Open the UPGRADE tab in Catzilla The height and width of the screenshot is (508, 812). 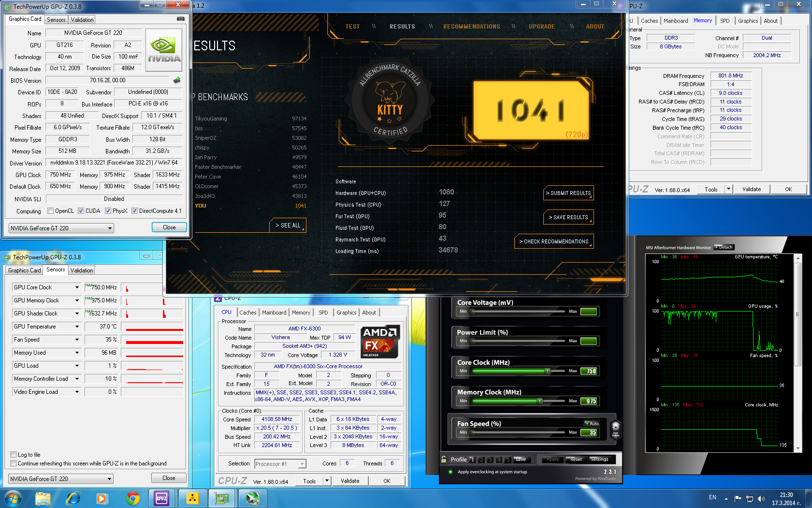542,27
